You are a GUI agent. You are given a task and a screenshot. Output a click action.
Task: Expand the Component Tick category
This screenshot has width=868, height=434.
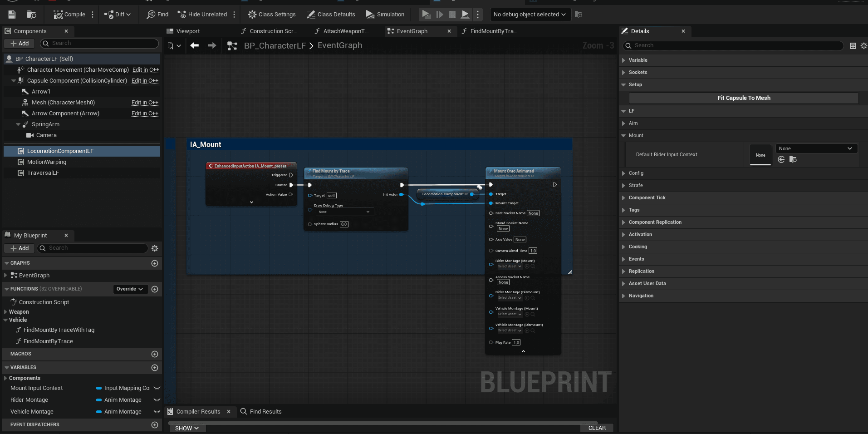(x=623, y=198)
